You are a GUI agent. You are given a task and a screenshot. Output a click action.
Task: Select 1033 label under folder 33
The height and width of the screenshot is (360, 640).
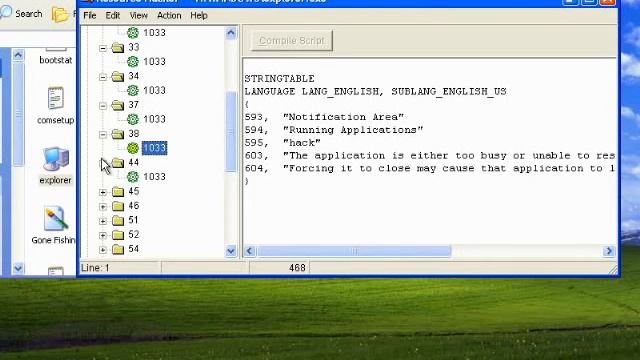(x=154, y=62)
